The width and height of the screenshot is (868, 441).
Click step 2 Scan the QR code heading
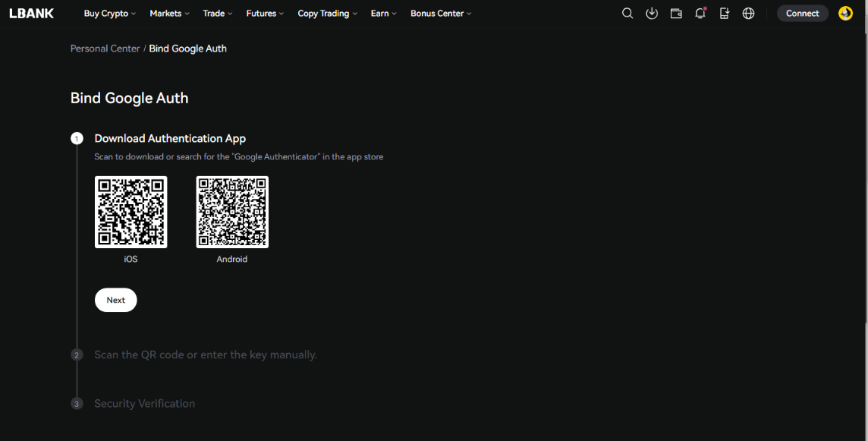(x=206, y=354)
